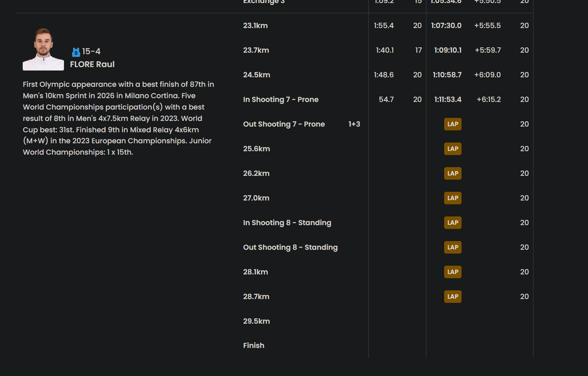Viewport: 588px width, 376px height.
Task: Click the LAP badge in the 28.1km row
Action: tap(453, 272)
